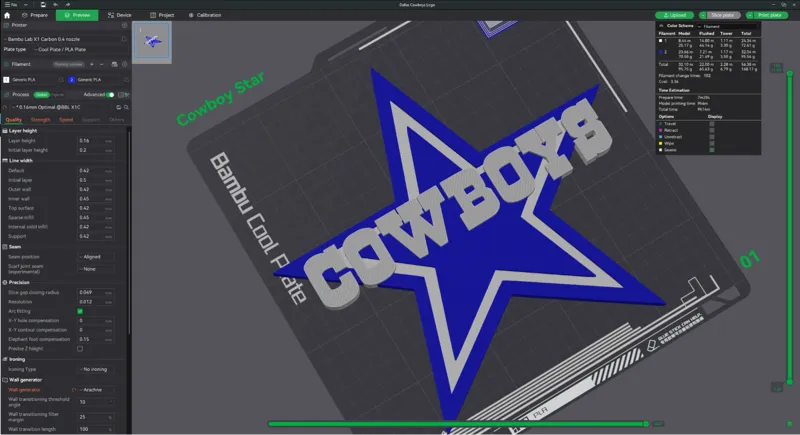The height and width of the screenshot is (435, 800).
Task: Open the Scarf joint seam dropdown
Action: point(95,269)
